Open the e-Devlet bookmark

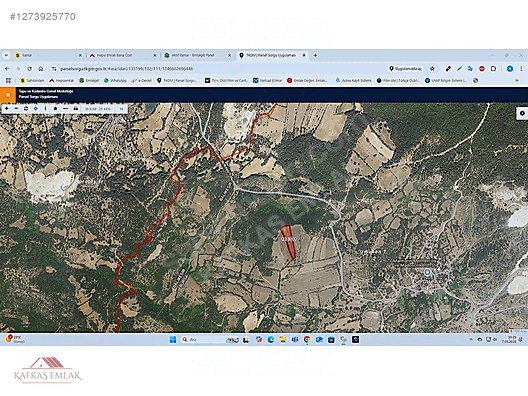(x=142, y=80)
